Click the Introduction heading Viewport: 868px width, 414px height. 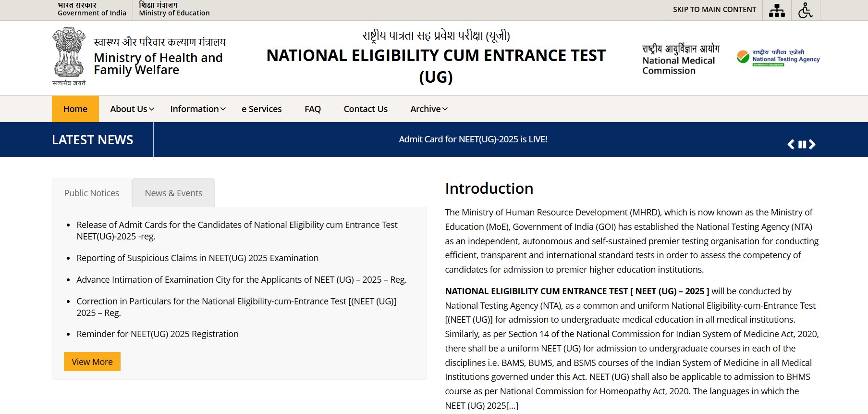(489, 188)
